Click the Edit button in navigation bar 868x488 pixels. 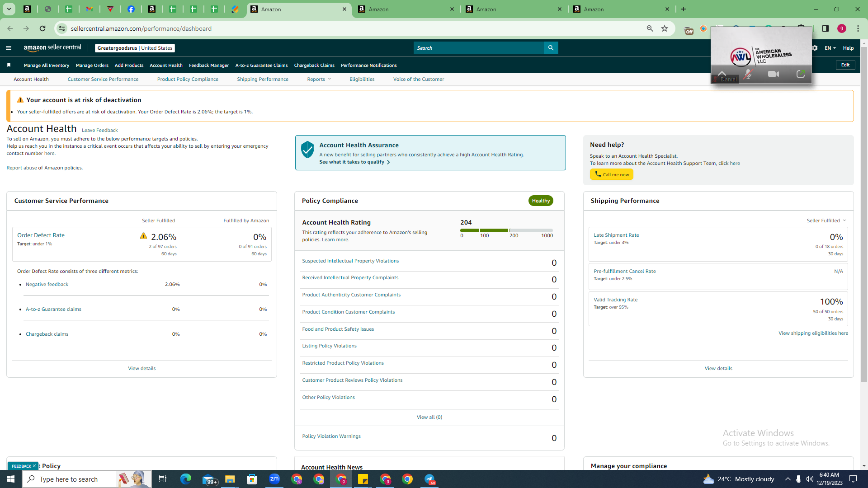coord(845,65)
